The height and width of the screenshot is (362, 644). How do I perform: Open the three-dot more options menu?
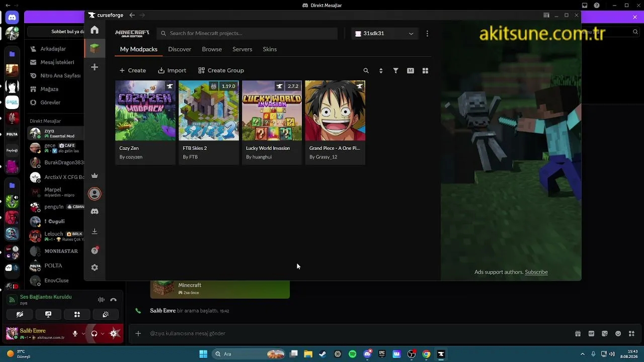pos(427,34)
